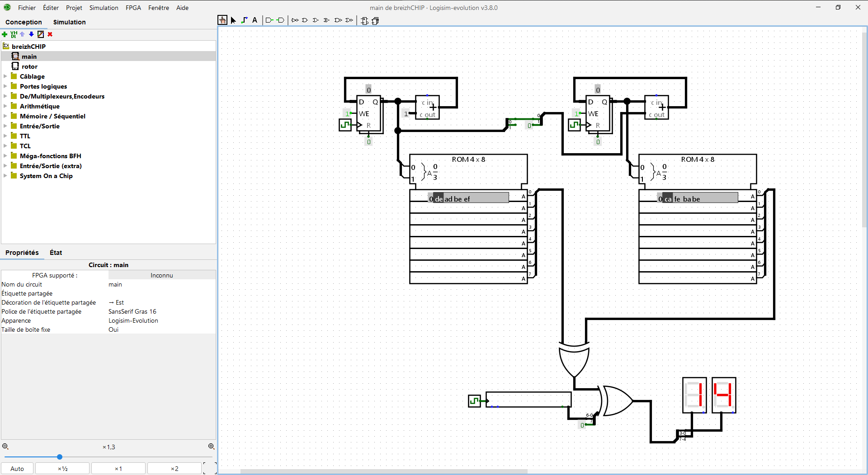This screenshot has width=868, height=475.
Task: Edit the Nom du circuit value
Action: 162,284
